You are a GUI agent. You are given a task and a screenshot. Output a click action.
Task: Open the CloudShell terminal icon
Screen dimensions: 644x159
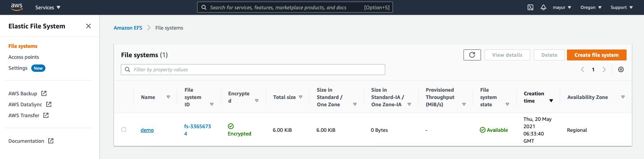530,7
